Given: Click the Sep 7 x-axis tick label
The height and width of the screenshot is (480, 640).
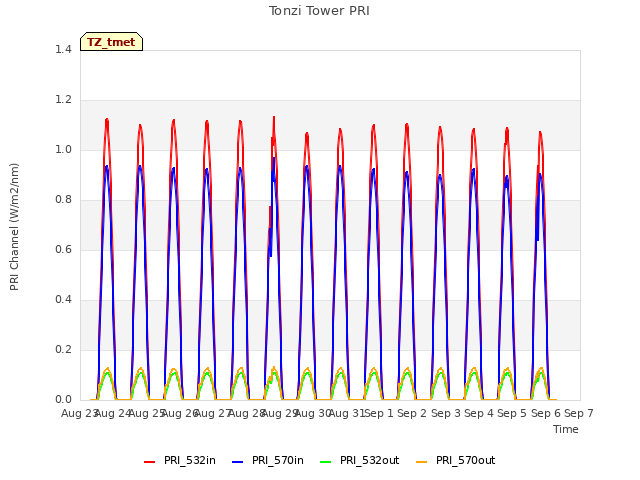Looking at the screenshot, I should click(579, 413).
